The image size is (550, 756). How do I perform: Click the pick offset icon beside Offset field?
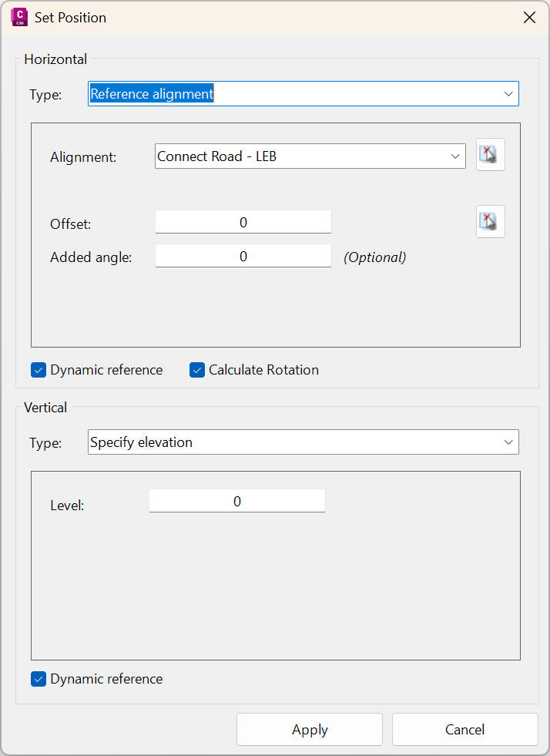pyautogui.click(x=490, y=222)
